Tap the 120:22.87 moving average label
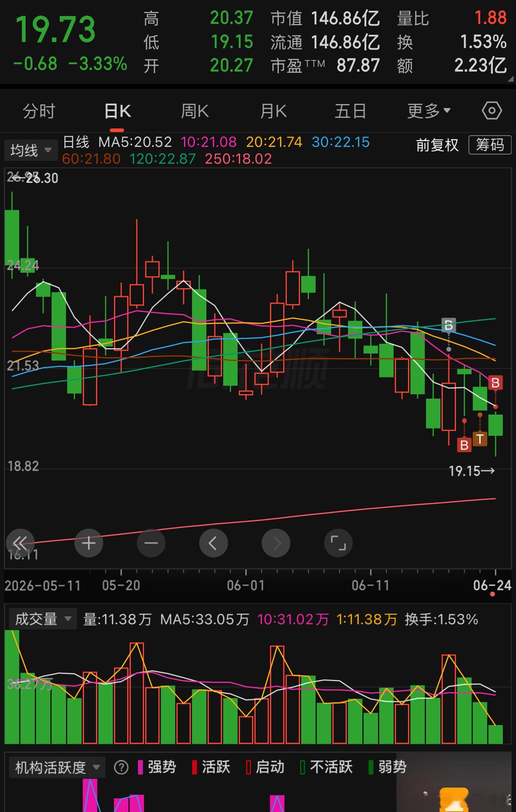 [162, 159]
